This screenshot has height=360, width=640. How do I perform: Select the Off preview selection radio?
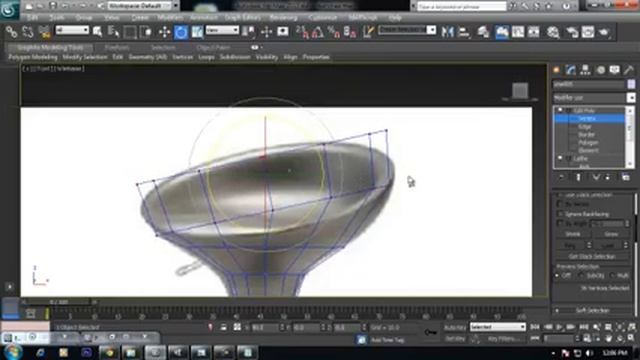click(x=557, y=276)
